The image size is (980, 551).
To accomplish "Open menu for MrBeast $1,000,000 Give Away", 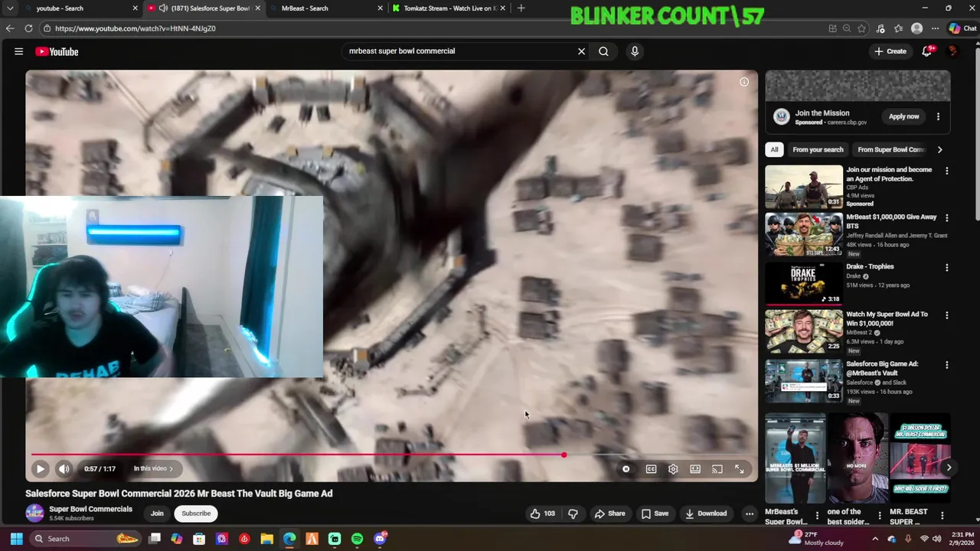I will coord(946,218).
